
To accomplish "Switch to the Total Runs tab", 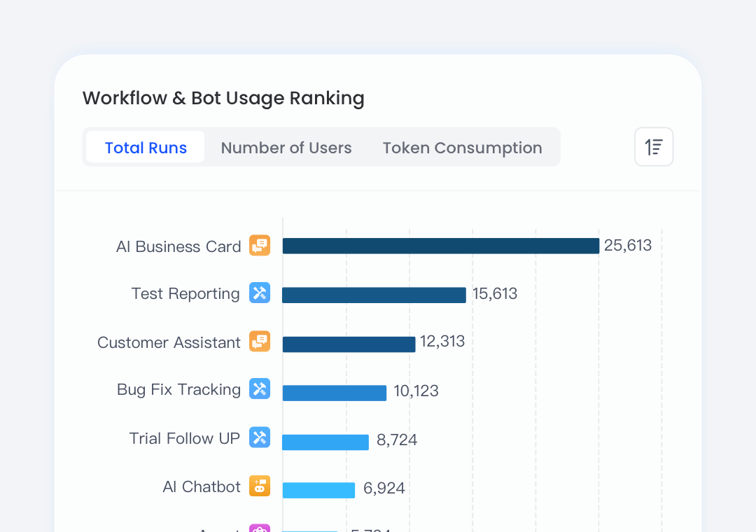I will click(146, 148).
